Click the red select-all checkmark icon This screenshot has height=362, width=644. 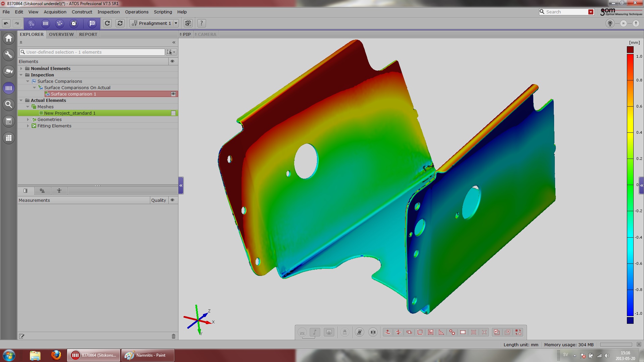point(497,332)
